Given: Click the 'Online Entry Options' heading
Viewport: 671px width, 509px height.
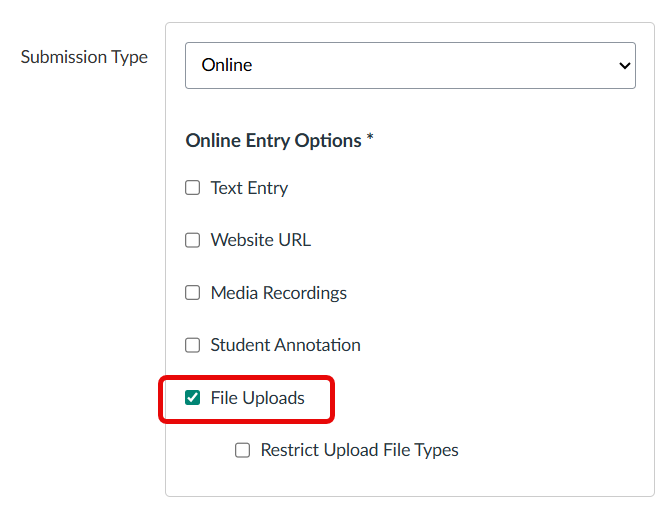Looking at the screenshot, I should [273, 141].
